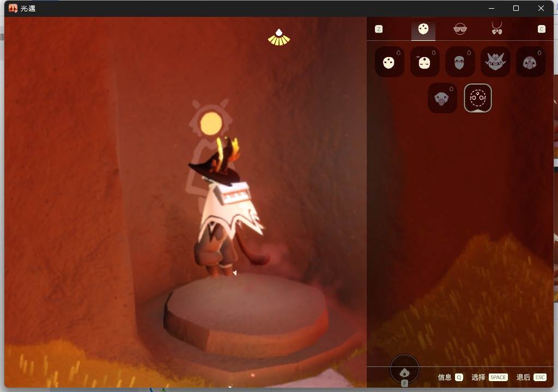
Task: Choose the white mask with closed eyes
Action: pyautogui.click(x=424, y=62)
